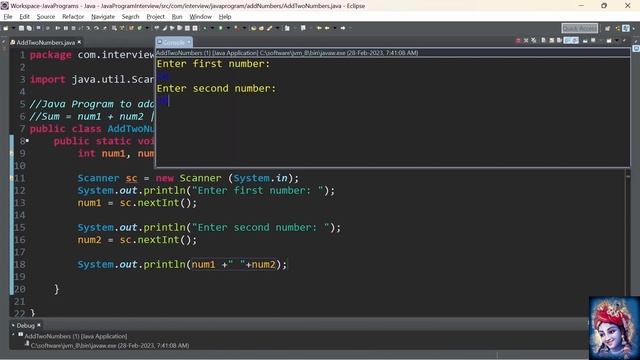Open the Refactor menu

[73, 17]
